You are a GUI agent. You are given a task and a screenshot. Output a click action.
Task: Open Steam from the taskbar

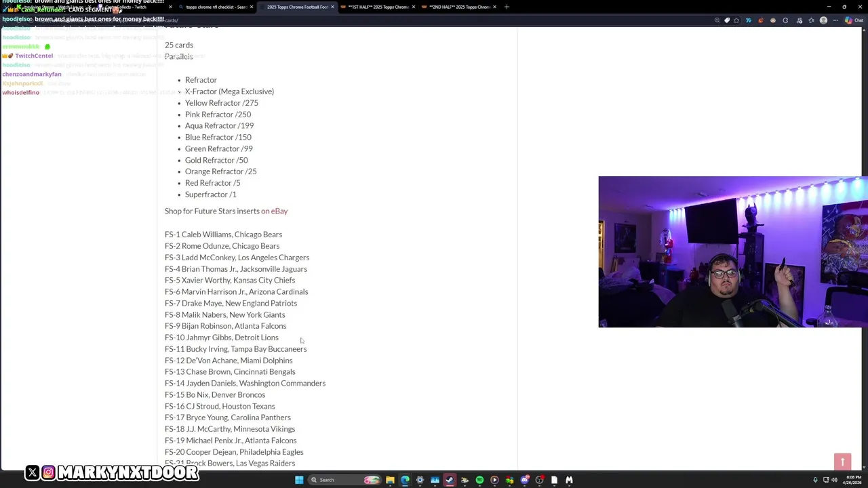[x=450, y=480]
